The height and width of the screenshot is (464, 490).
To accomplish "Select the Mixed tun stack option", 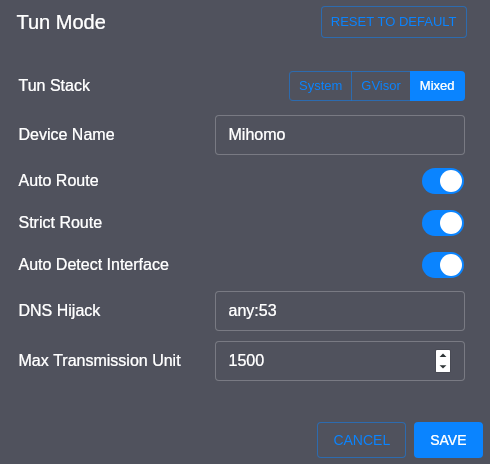I will (437, 86).
